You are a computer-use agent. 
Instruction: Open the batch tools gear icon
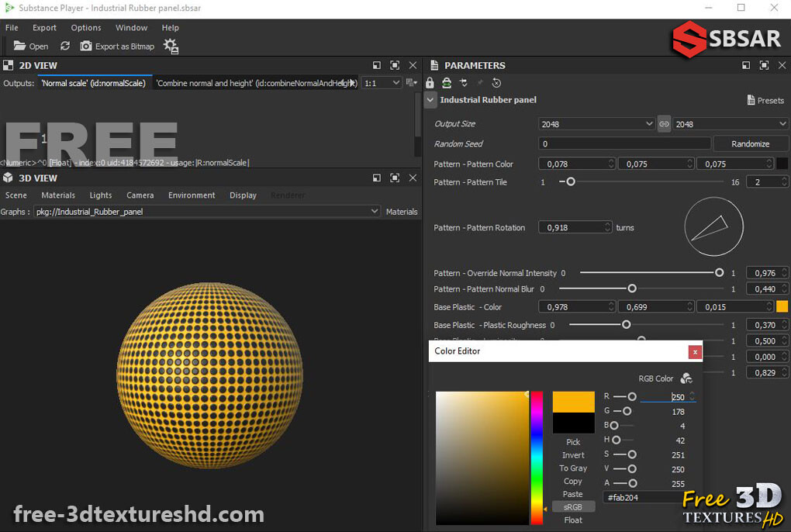(x=171, y=46)
